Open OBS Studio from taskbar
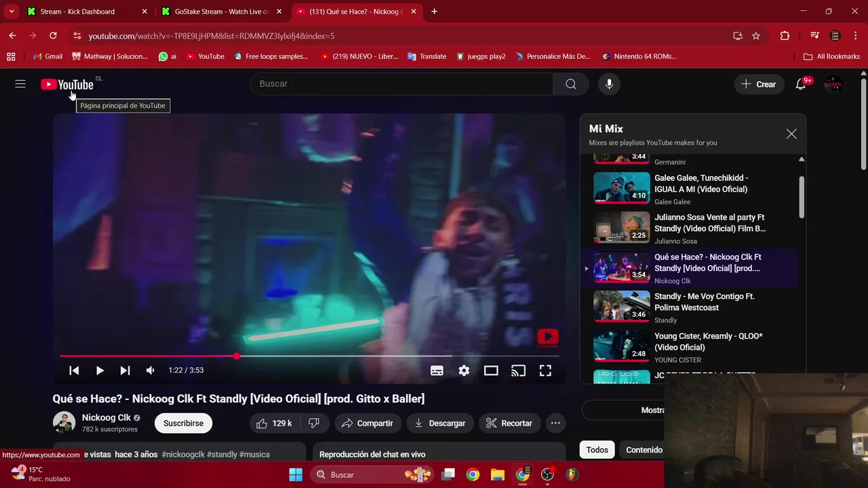Image resolution: width=868 pixels, height=488 pixels. pos(547,474)
